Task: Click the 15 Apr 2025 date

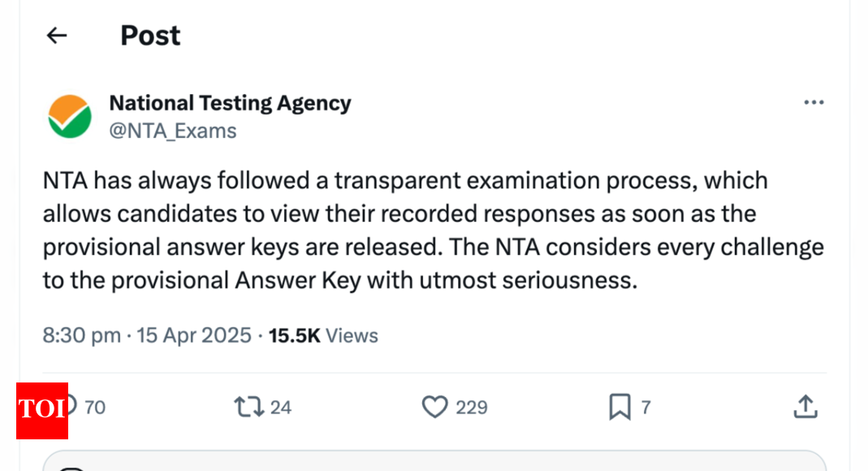Action: coord(194,336)
